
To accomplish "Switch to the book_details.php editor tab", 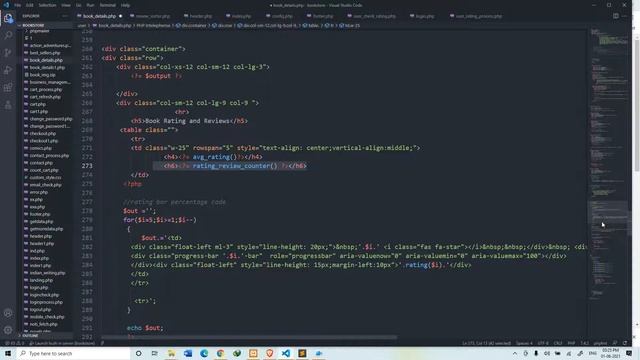I will pos(99,16).
